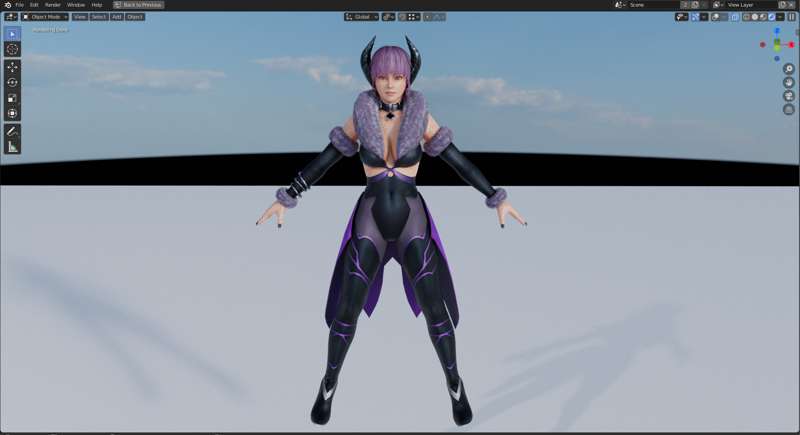800x435 pixels.
Task: Activate the Scale tool
Action: tap(12, 98)
